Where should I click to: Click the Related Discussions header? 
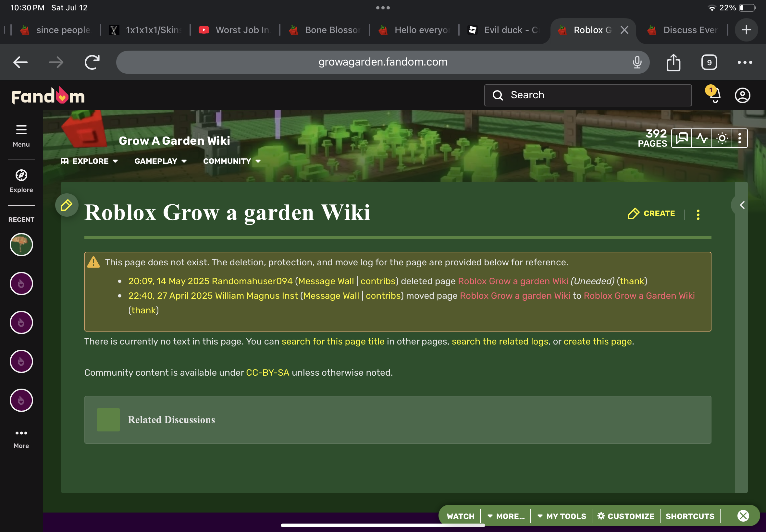point(171,420)
